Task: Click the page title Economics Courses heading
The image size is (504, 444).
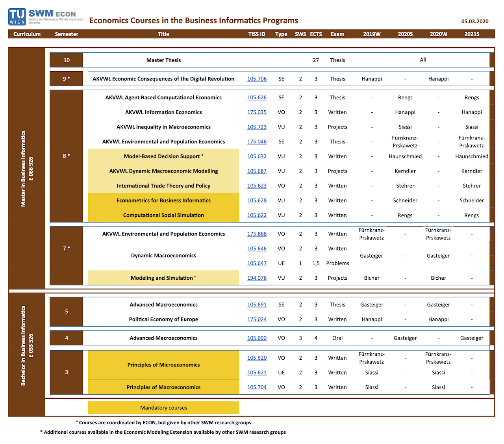Action: click(x=194, y=20)
